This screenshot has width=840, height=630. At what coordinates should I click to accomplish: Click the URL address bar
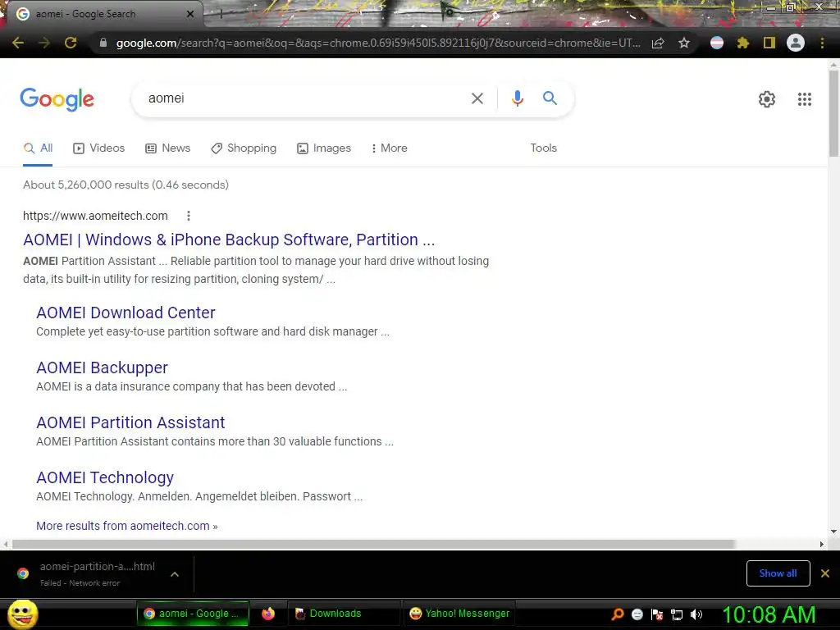[x=377, y=43]
